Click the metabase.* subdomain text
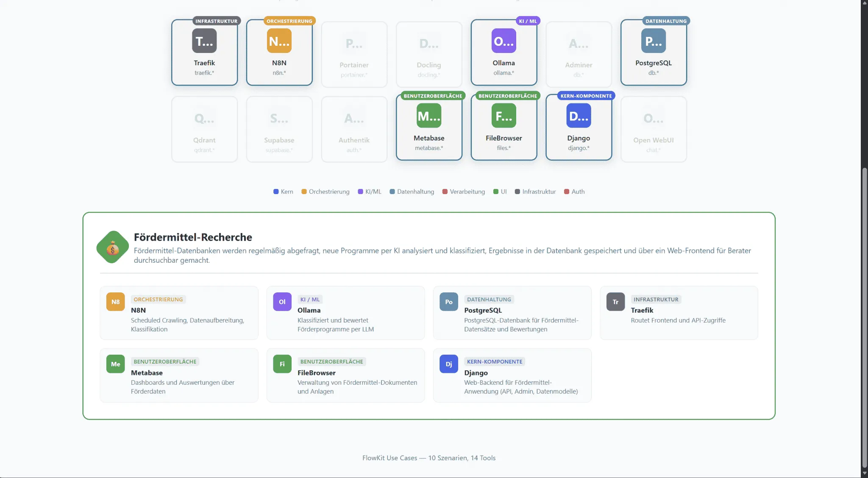The height and width of the screenshot is (478, 868). pos(429,148)
